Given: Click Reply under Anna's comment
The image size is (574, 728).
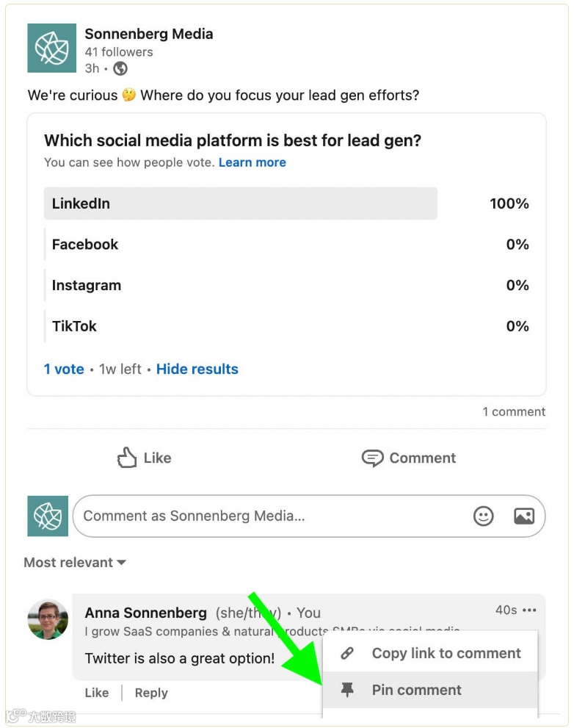Looking at the screenshot, I should coord(151,692).
